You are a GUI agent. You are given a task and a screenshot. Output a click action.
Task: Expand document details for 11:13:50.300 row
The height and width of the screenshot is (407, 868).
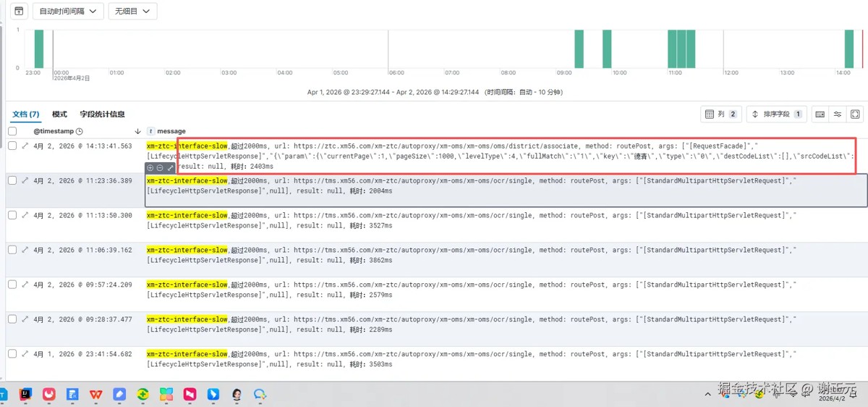(x=25, y=215)
